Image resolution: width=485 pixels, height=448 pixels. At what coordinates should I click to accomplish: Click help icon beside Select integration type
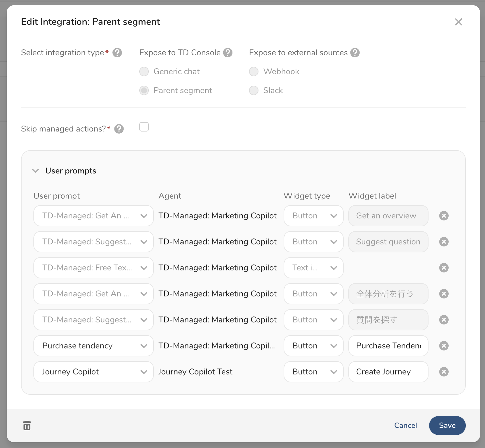pyautogui.click(x=117, y=53)
